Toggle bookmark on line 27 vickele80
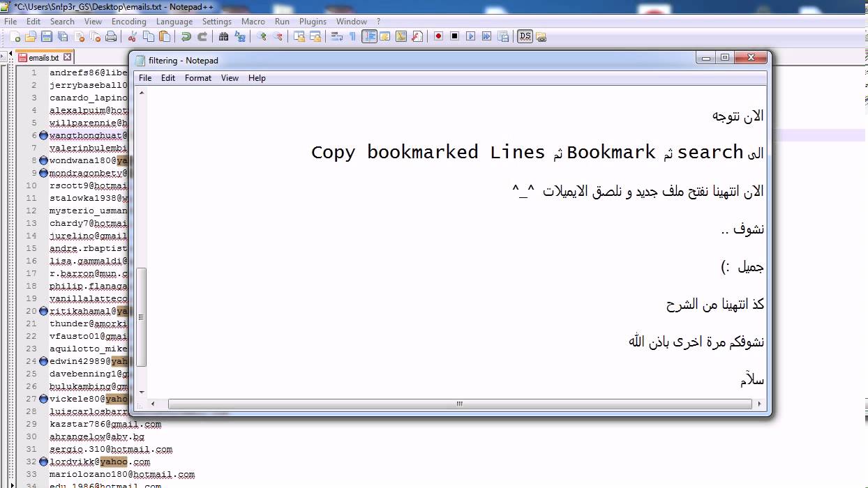Viewport: 868px width, 488px height. point(43,399)
